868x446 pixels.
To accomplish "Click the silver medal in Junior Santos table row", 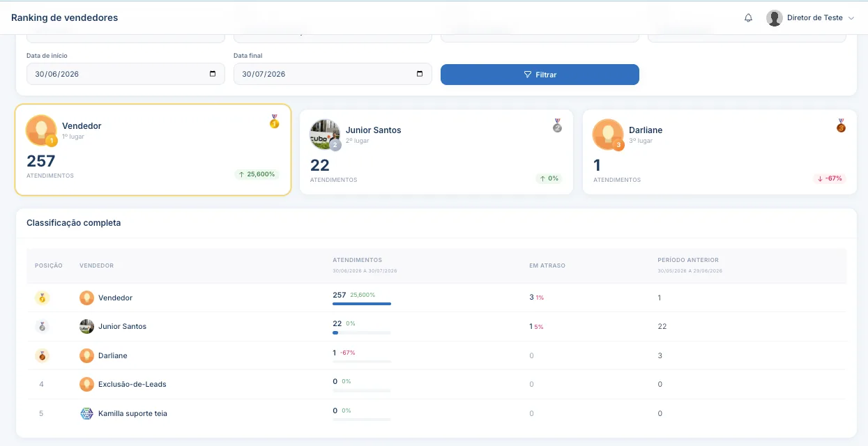I will click(x=43, y=326).
